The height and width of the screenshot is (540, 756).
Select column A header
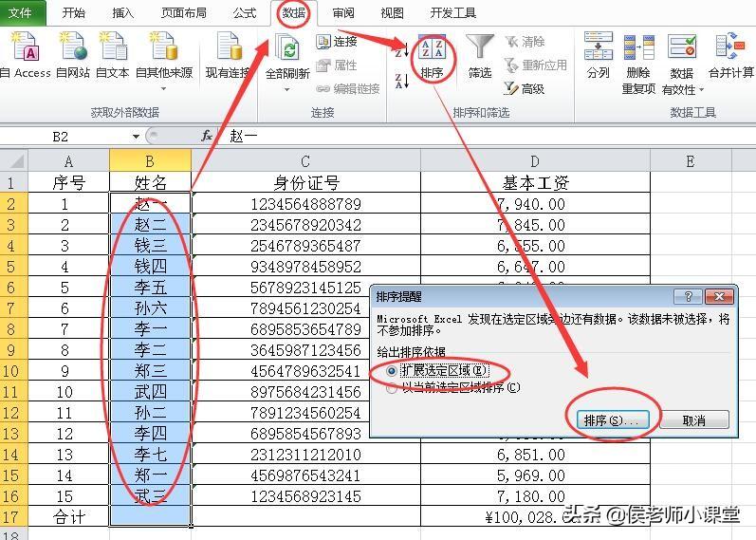(x=68, y=160)
